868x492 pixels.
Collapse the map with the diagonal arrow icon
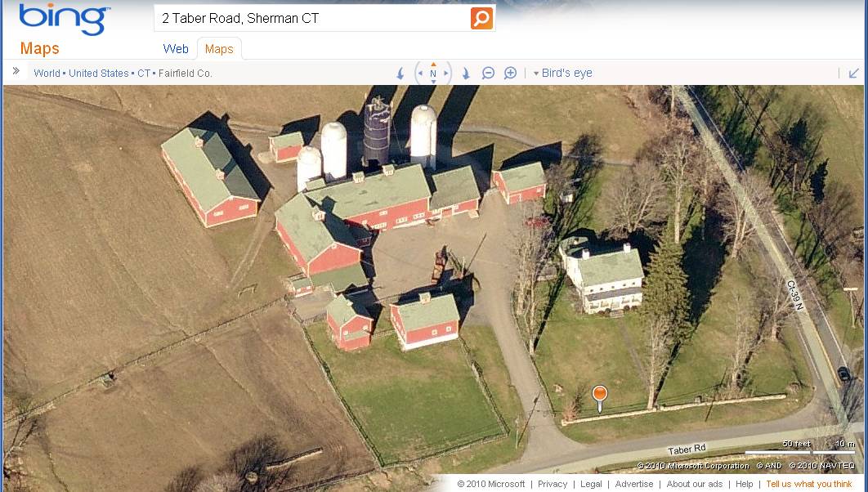[x=853, y=73]
